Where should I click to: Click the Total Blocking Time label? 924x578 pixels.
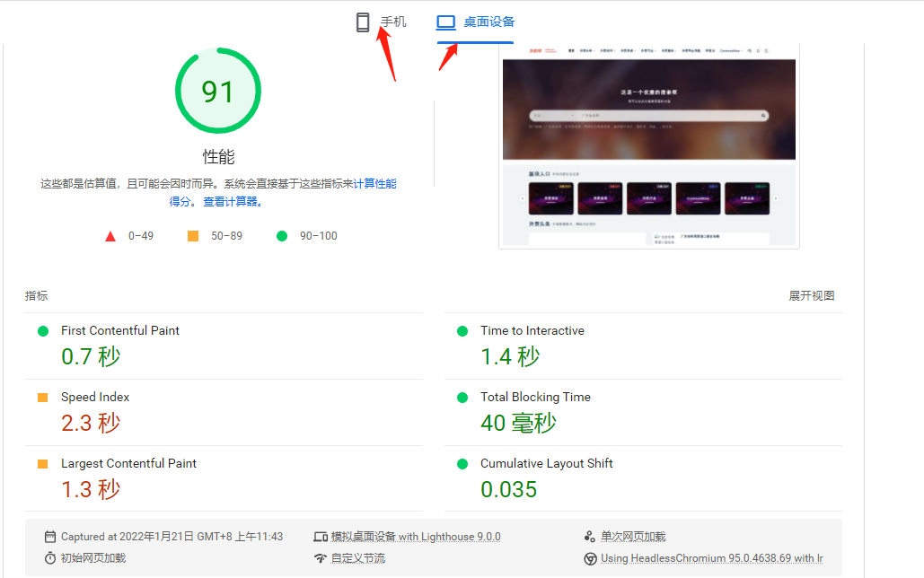535,397
